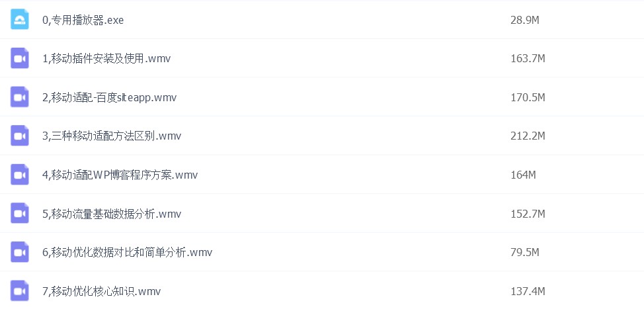Click video icon next to 4,移动适配WP博客程序方案.wmv

point(20,175)
